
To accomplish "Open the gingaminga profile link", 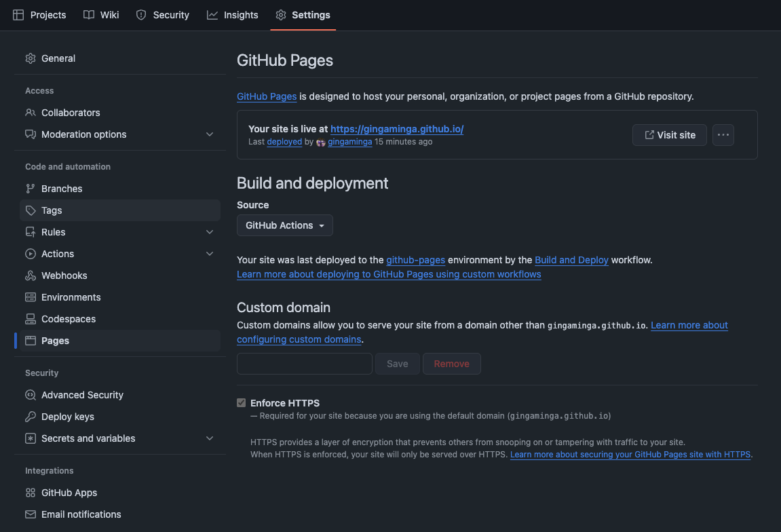I will coord(349,141).
